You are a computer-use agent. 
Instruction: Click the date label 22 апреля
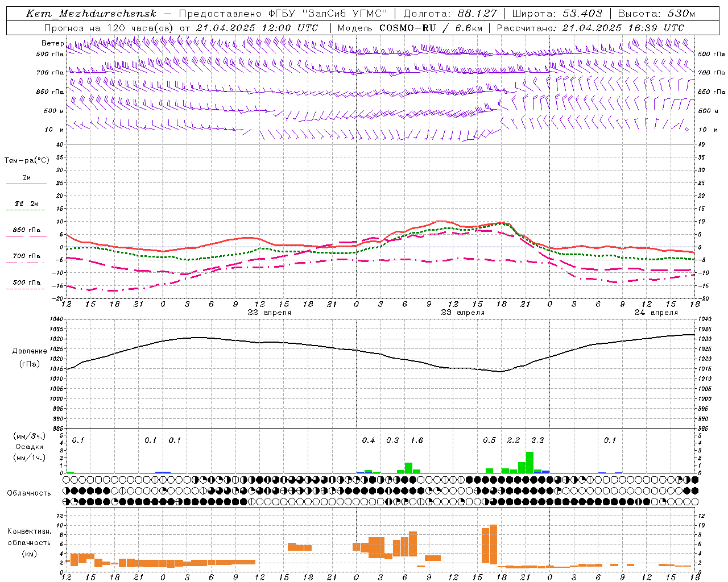pyautogui.click(x=270, y=313)
